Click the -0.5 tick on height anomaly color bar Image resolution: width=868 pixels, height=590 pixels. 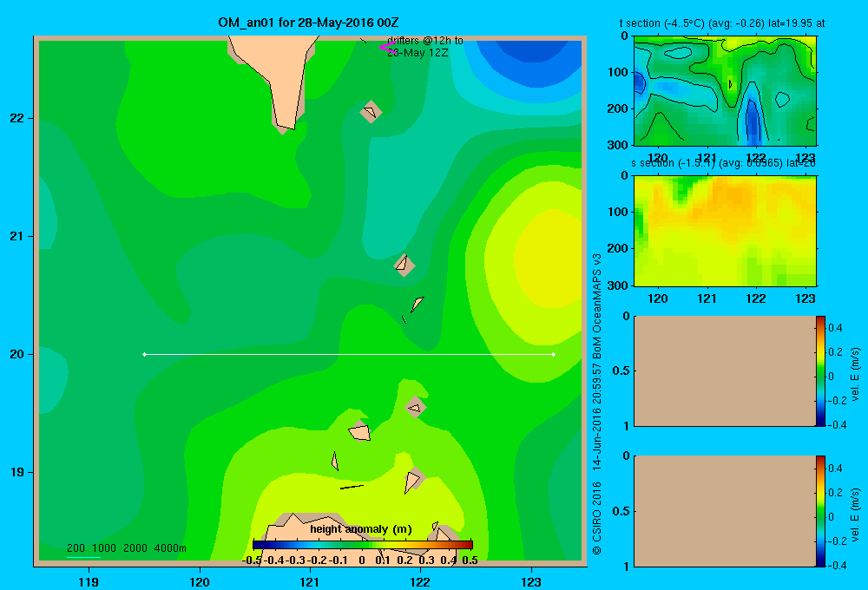[x=252, y=560]
